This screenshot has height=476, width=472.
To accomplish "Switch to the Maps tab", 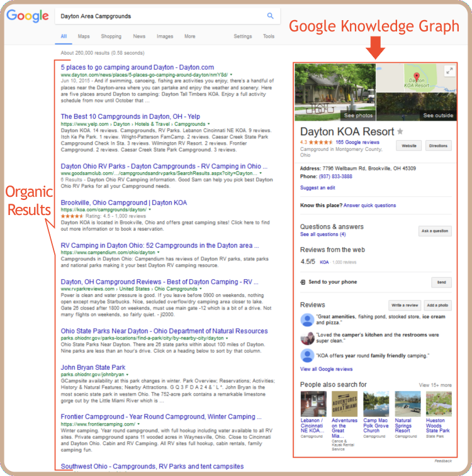I will pos(84,36).
